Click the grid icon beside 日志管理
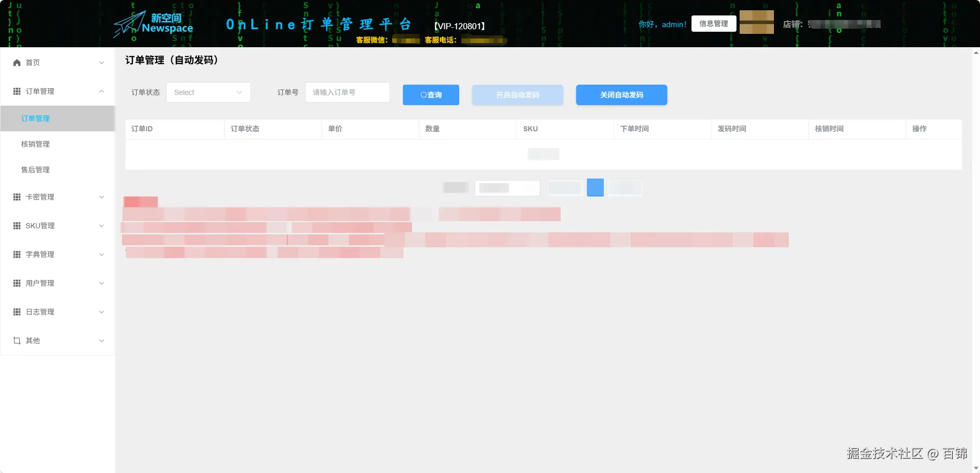 point(16,311)
